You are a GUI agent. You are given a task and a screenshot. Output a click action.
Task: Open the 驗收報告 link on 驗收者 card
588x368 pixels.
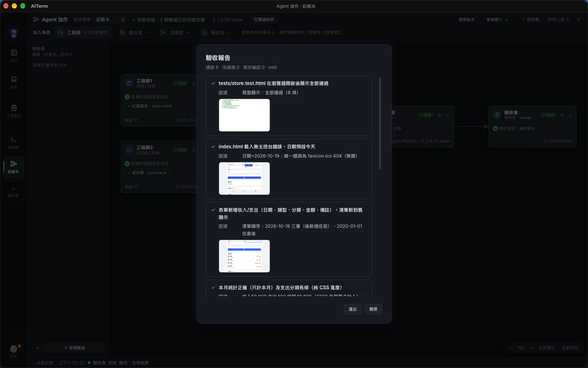tap(527, 129)
